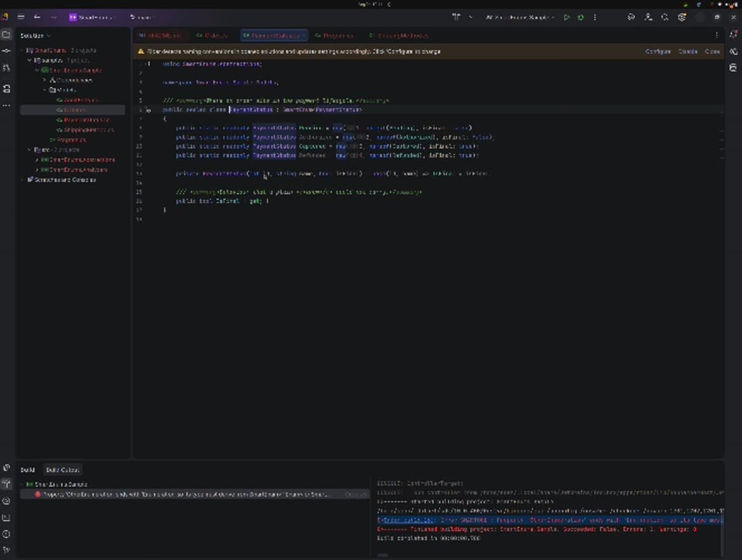
Task: Open the Terminal icon in bottom-left sidebar
Action: click(6, 518)
